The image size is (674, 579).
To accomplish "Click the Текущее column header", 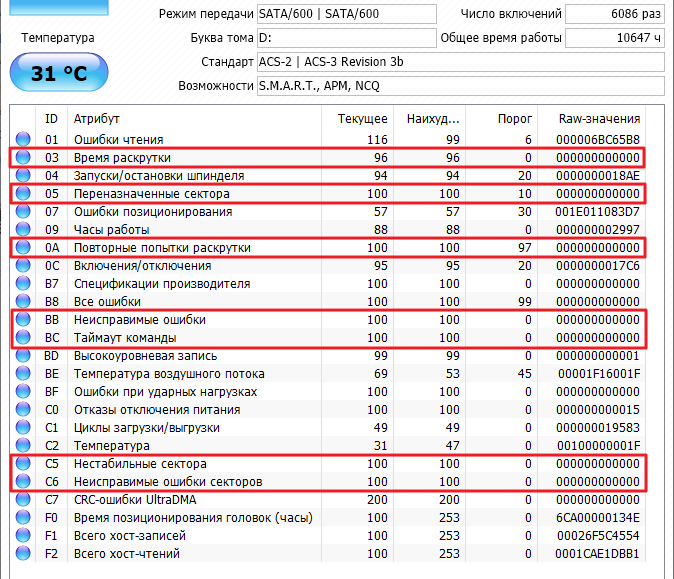I will [362, 119].
